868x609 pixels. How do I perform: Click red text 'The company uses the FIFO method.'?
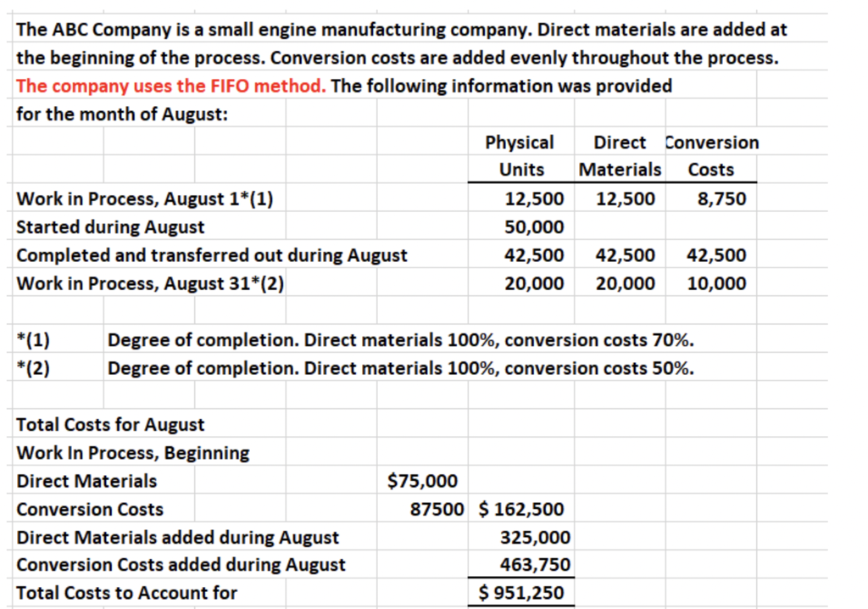171,86
